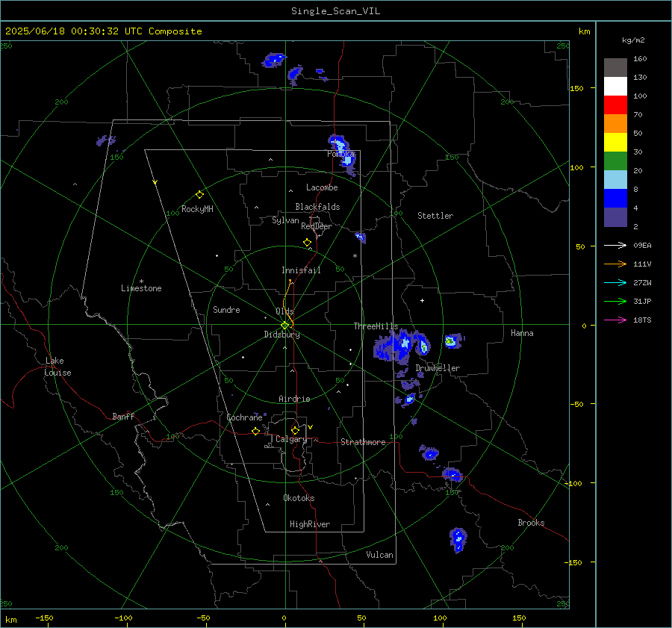Click the ThreeHills city label
The image size is (672, 628).
pos(376,326)
